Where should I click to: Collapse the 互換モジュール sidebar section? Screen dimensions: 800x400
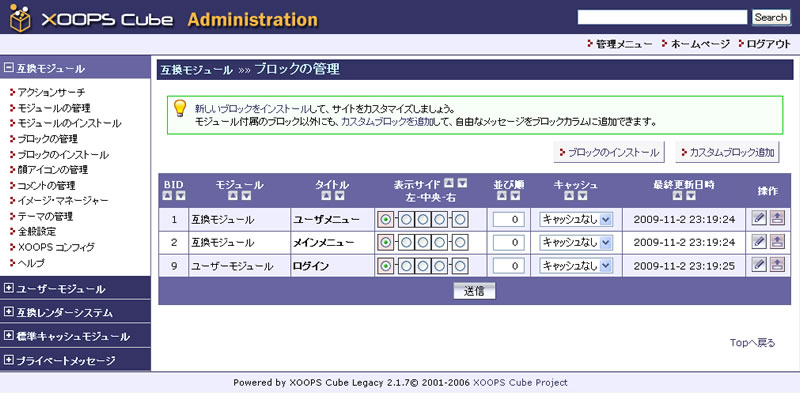[x=8, y=68]
